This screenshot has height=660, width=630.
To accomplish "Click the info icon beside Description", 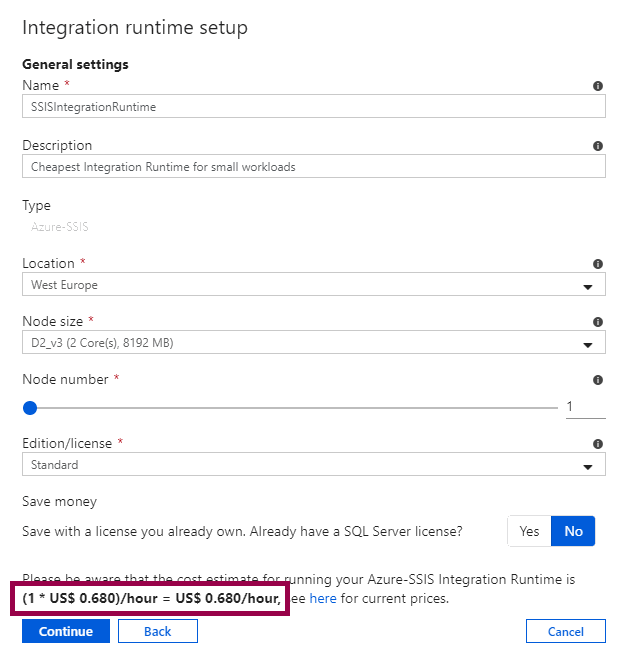I will (x=598, y=146).
